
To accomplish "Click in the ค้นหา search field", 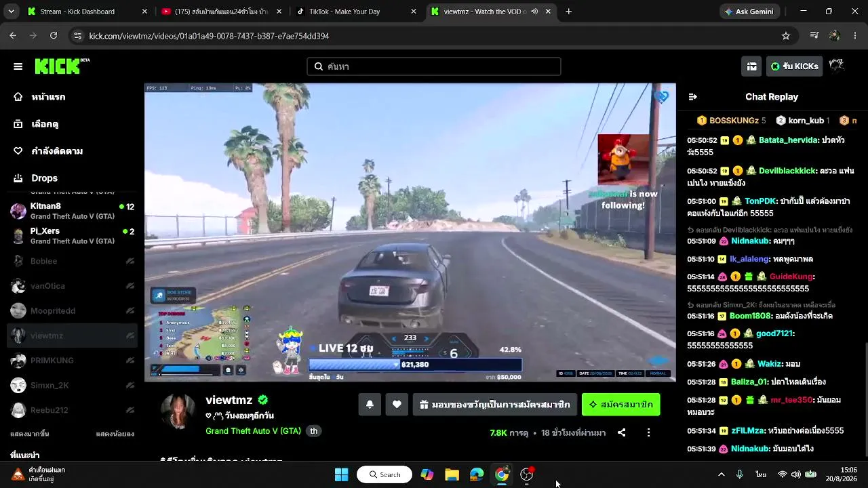I will click(434, 66).
